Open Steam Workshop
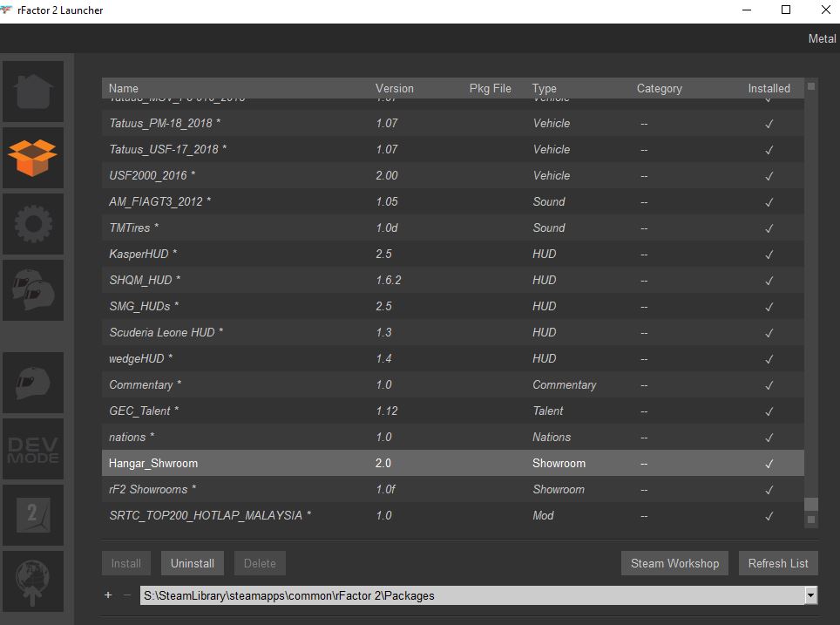Screen dimensions: 840x625 [674, 563]
